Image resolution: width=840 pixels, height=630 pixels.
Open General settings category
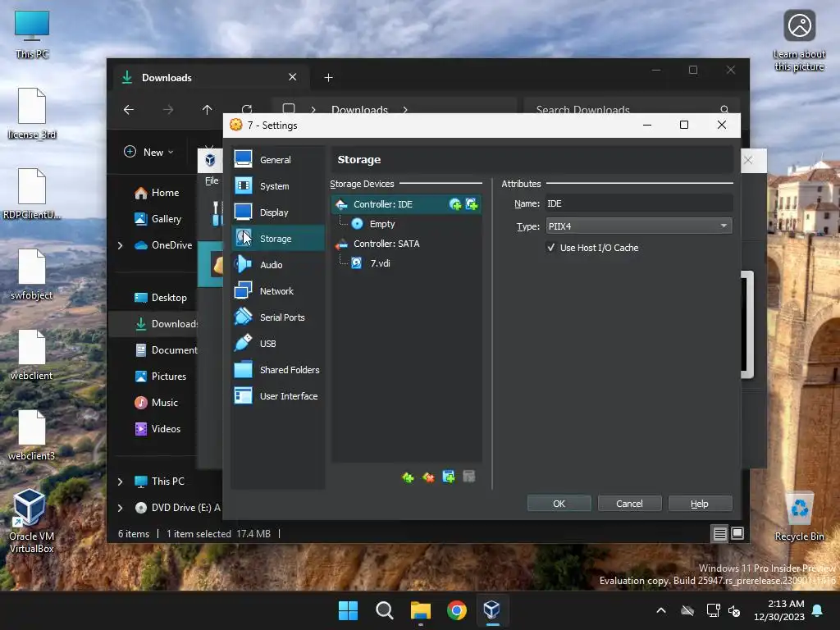pos(277,160)
